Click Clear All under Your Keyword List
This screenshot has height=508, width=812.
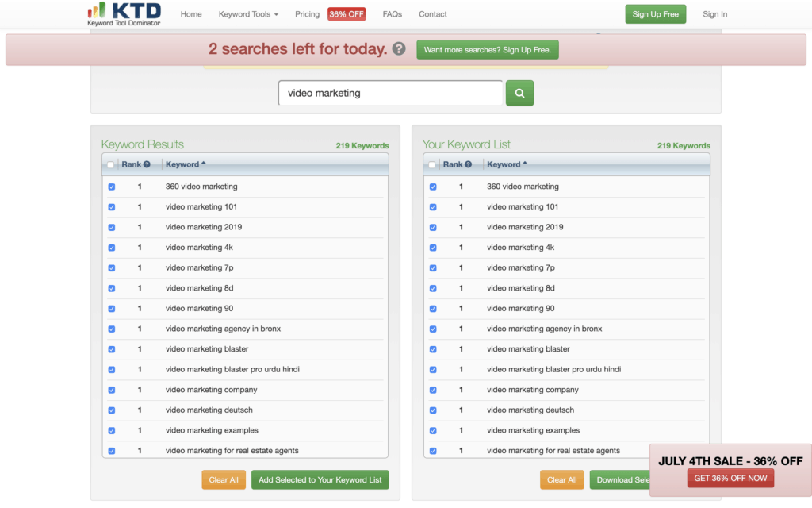coord(562,480)
